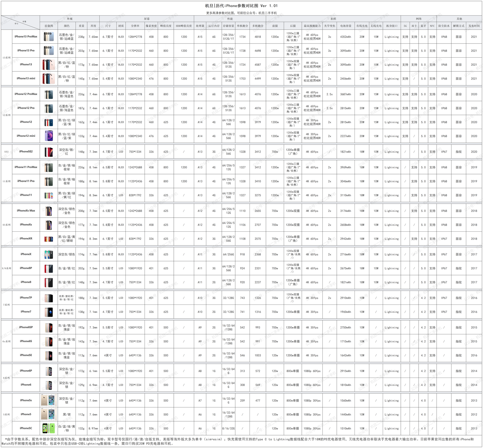Viewport: 483px width, 448px height.
Task: Select the iPhoneXs Max render image
Action: coord(49,211)
